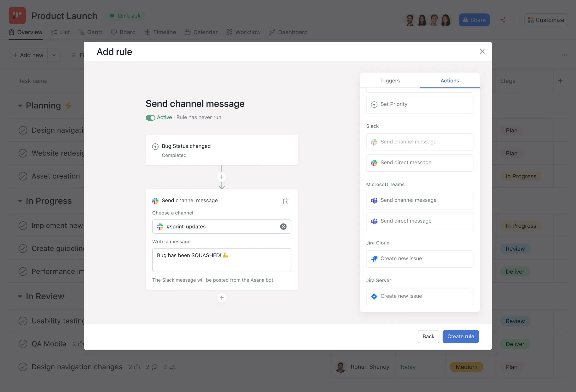Click the Customize button
The image size is (576, 392).
(546, 20)
